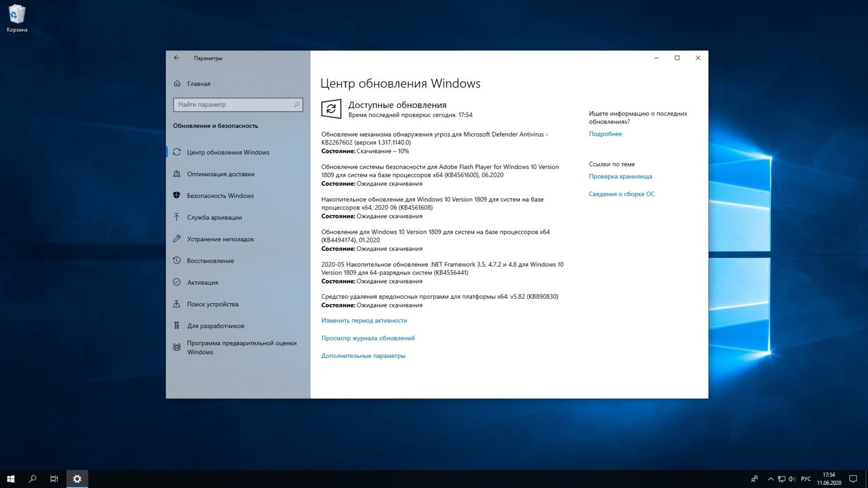Select Оптимизация доставки in sidebar
This screenshot has height=488, width=868.
[238, 174]
